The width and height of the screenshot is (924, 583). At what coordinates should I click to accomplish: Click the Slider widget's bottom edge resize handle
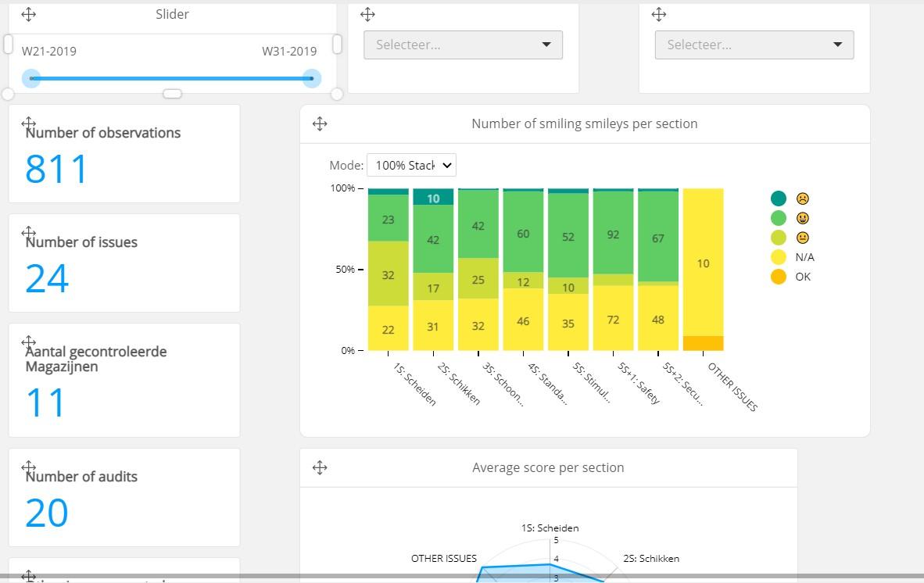coord(172,94)
